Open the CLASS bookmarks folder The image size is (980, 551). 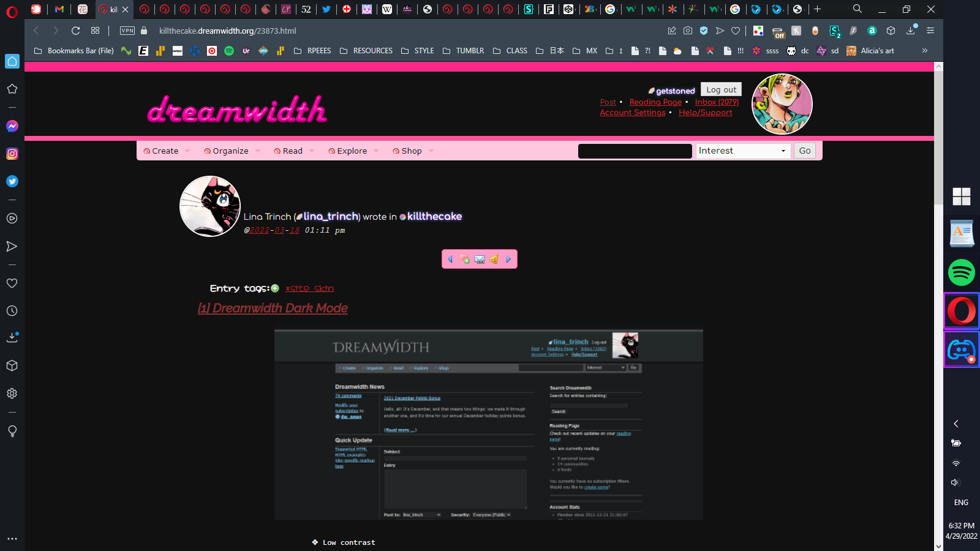coord(510,51)
